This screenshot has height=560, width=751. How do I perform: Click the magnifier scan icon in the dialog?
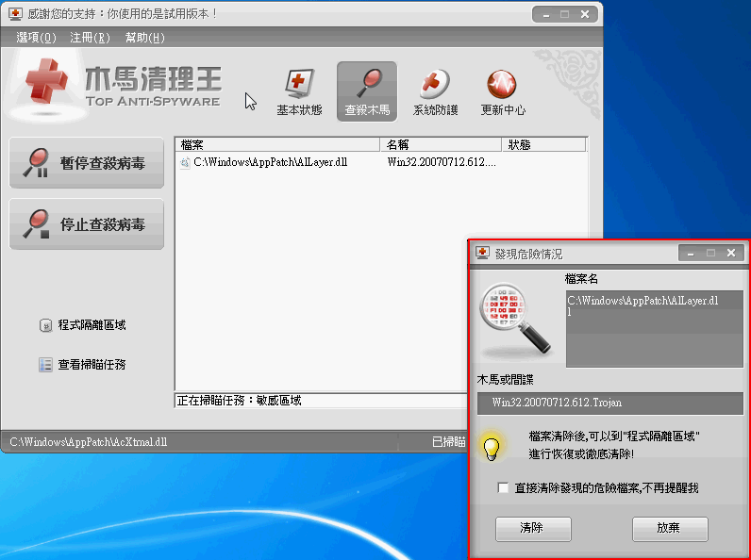coord(515,320)
